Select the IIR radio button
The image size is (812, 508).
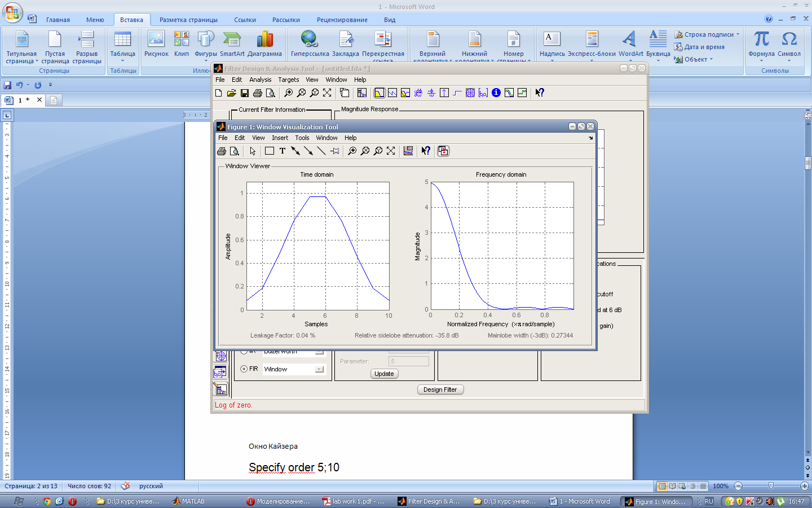point(244,352)
